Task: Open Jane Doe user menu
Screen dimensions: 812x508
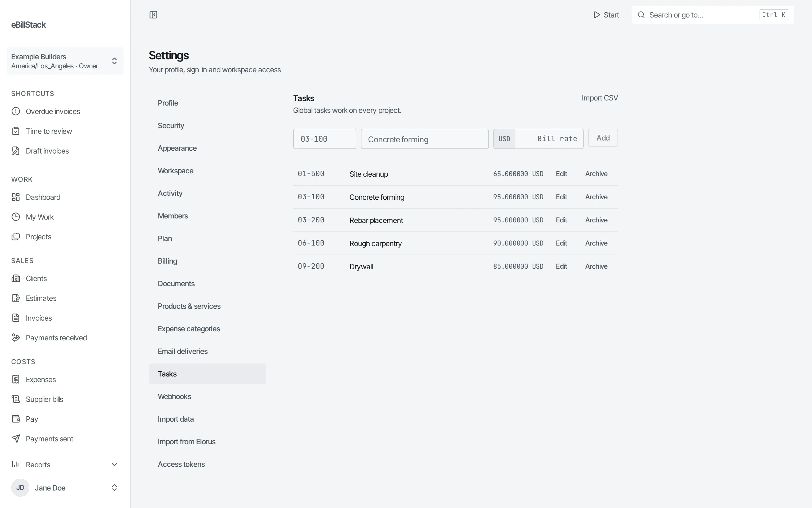Action: tap(65, 488)
